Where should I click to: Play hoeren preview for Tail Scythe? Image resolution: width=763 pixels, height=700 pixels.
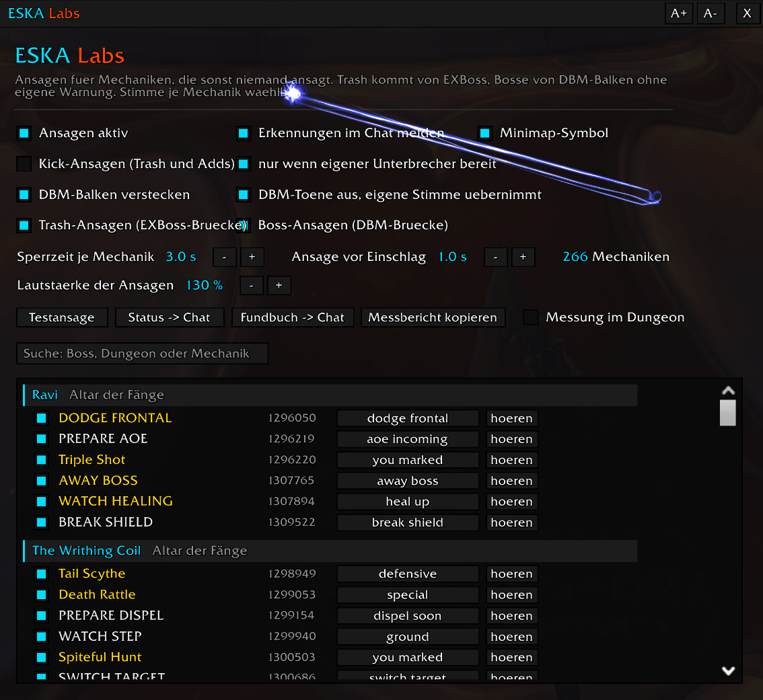click(512, 574)
